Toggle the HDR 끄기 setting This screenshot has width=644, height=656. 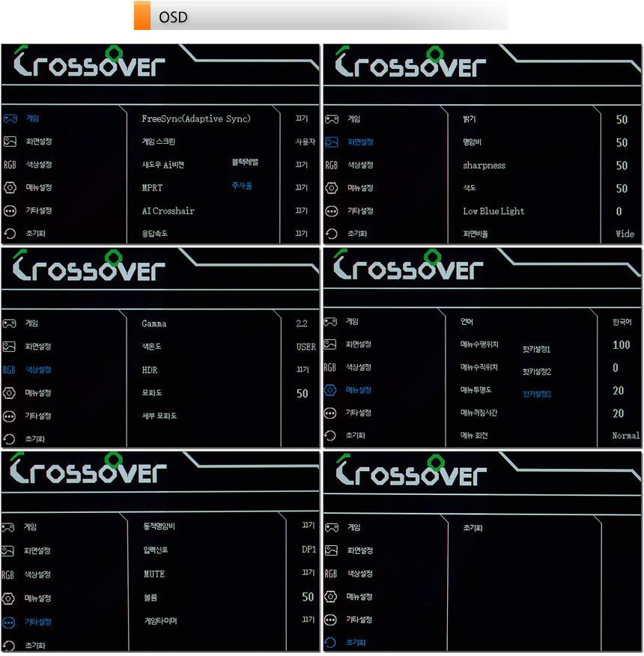(301, 370)
